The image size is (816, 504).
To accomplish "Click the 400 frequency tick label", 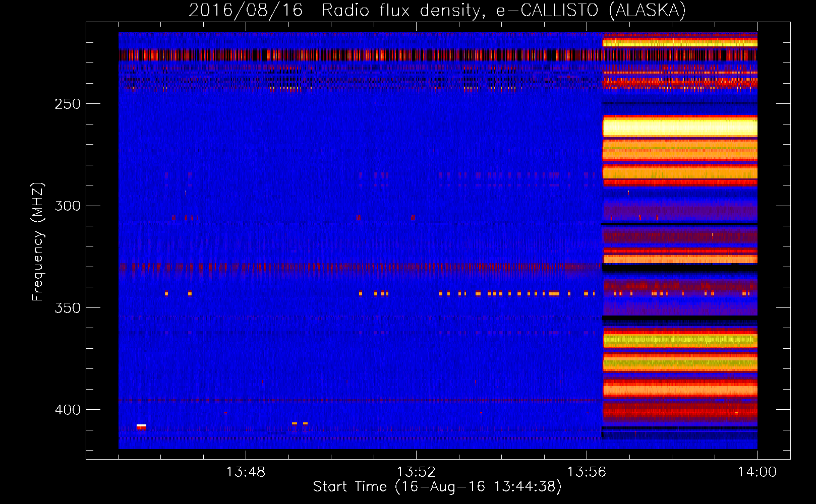I will coord(68,410).
